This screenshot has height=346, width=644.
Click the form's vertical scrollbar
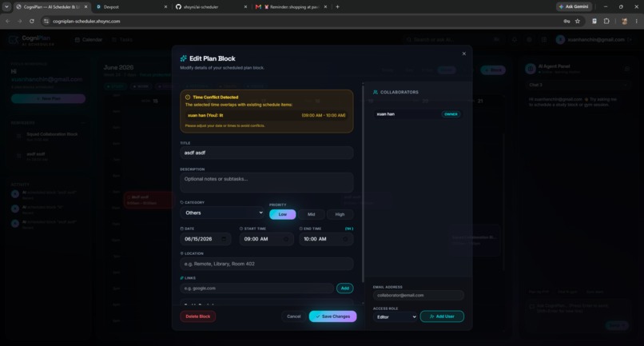tap(363, 183)
